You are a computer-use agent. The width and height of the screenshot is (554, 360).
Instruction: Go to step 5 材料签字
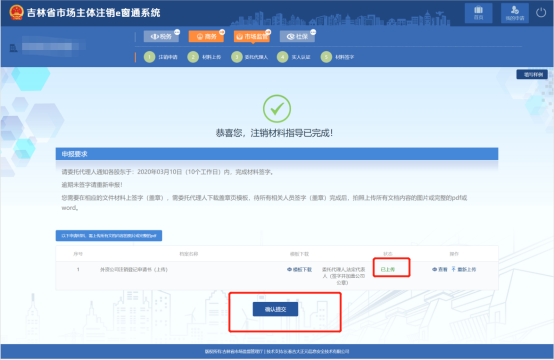click(337, 57)
